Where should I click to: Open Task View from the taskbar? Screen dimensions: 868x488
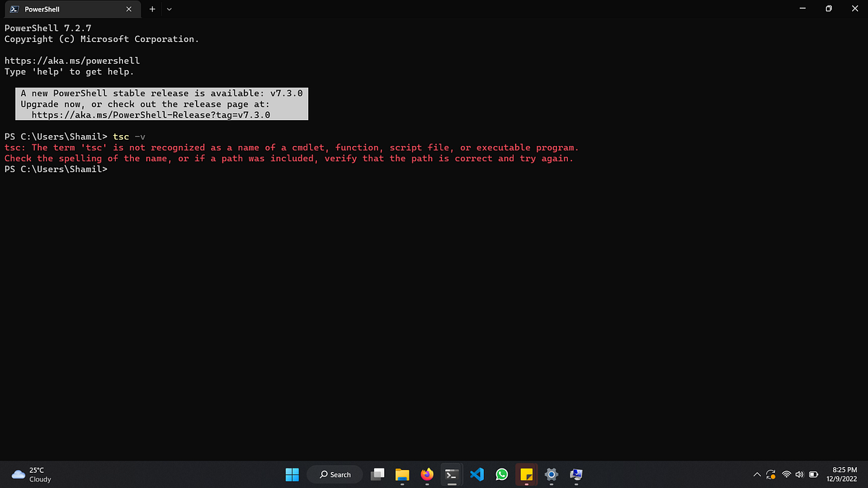coord(377,474)
